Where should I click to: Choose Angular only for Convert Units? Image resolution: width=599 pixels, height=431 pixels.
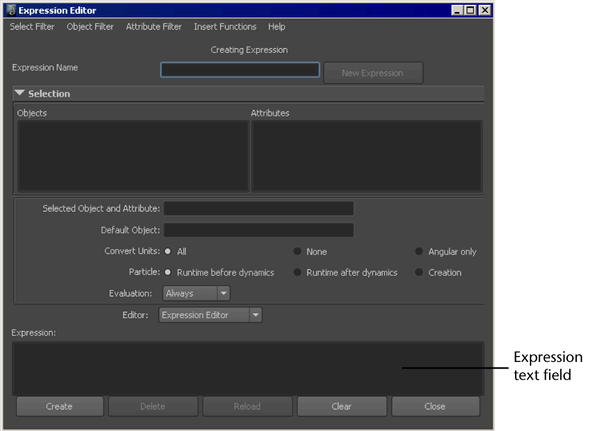[x=419, y=251]
